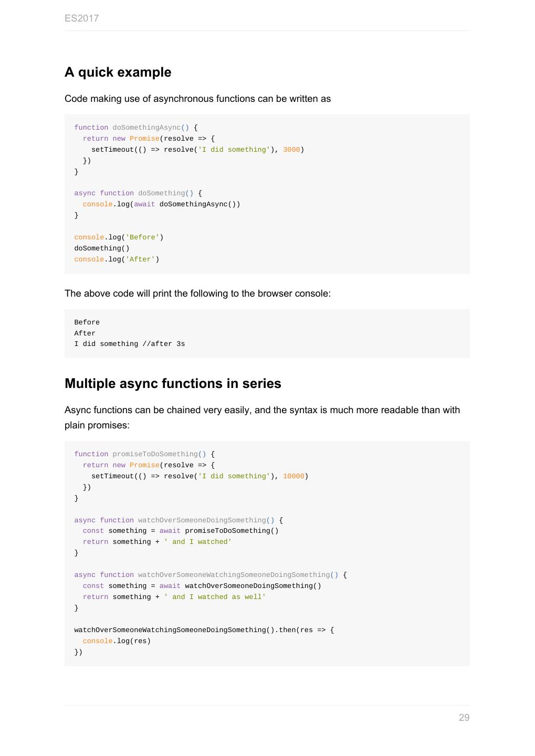The height and width of the screenshot is (756, 535).
Task: Click the promiseToDoSomething function declaration line
Action: [x=144, y=454]
